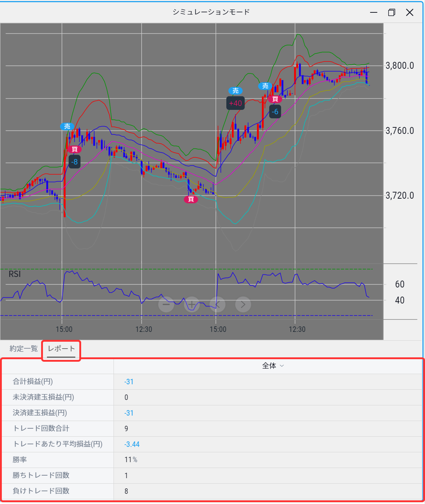Click the +40 profit label on chart
425x504 pixels.
(x=235, y=103)
